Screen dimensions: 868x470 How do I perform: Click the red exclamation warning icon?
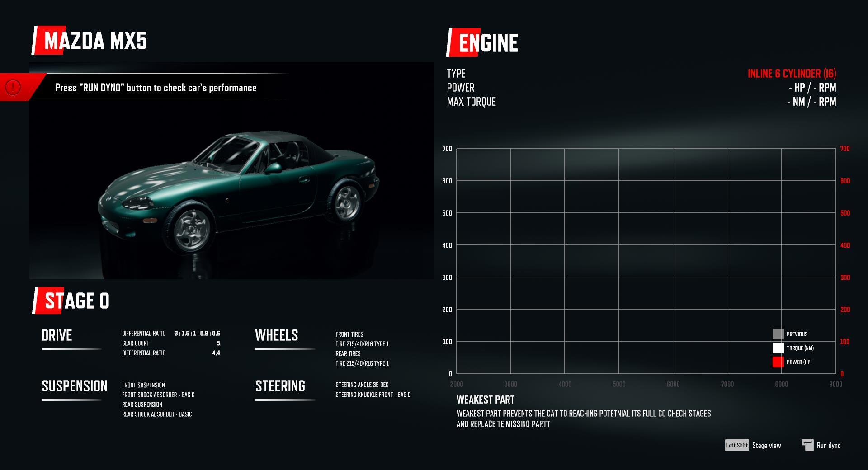coord(13,87)
